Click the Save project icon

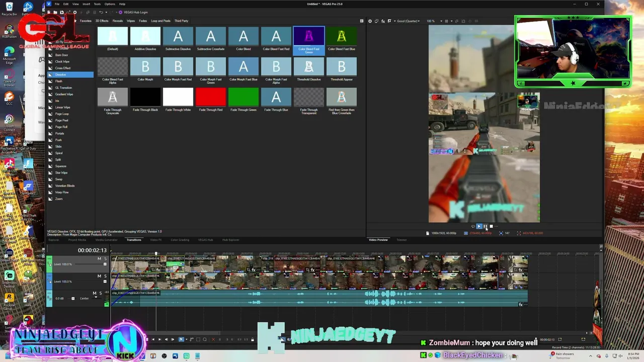point(62,12)
